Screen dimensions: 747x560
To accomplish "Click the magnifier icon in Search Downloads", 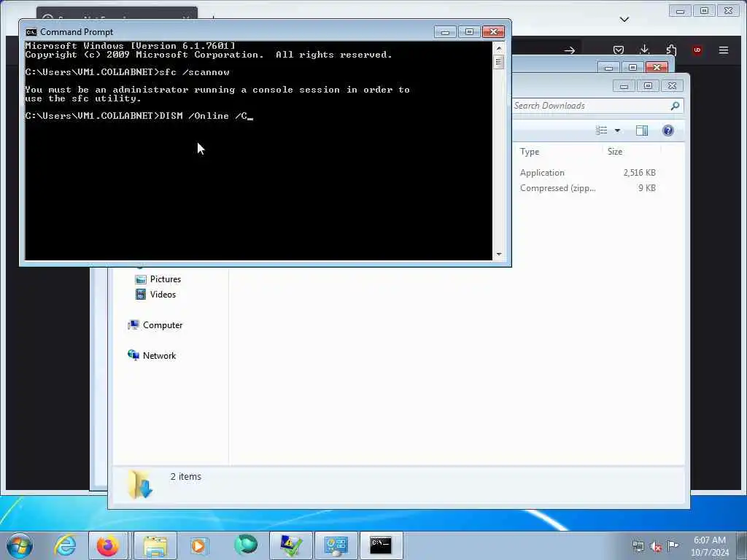I will (x=675, y=106).
